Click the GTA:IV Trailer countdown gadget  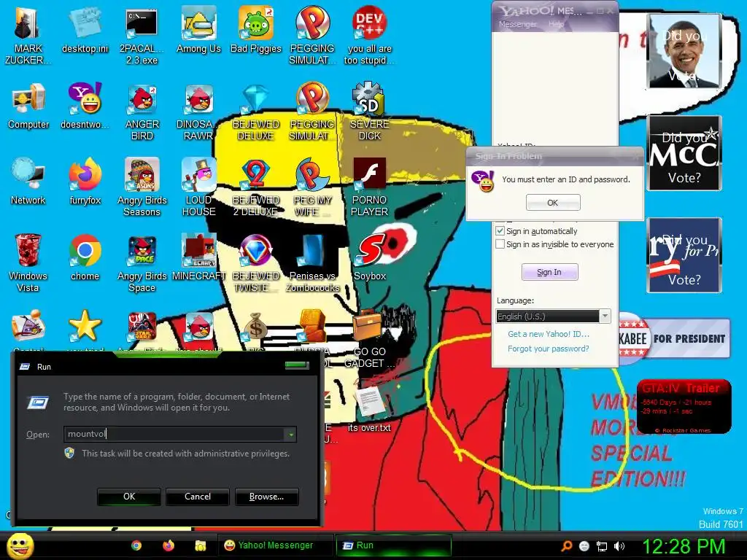pos(684,406)
